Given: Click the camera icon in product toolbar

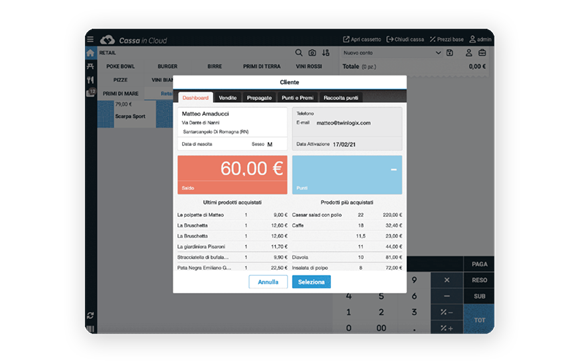Looking at the screenshot, I should 312,53.
